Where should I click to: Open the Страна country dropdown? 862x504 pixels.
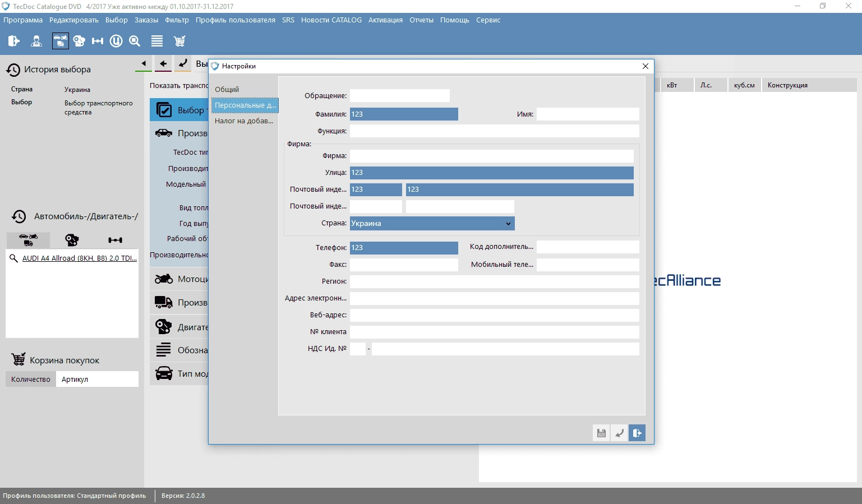[x=432, y=223]
